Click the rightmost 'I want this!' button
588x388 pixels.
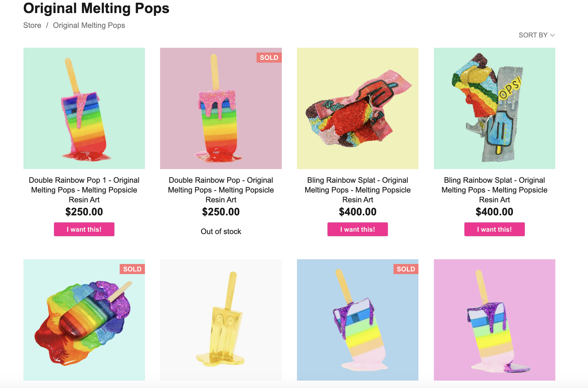click(x=494, y=229)
